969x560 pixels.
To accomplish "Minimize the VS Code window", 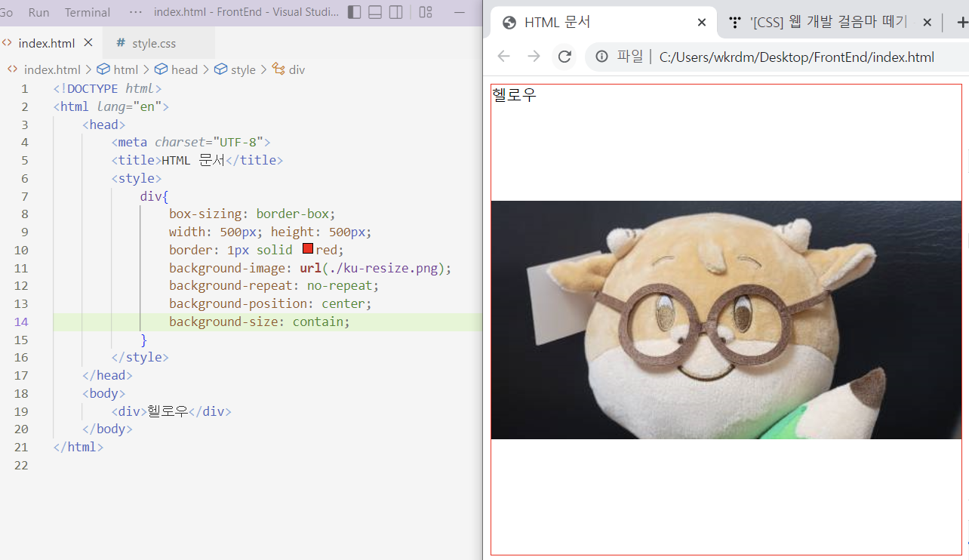I will (460, 12).
